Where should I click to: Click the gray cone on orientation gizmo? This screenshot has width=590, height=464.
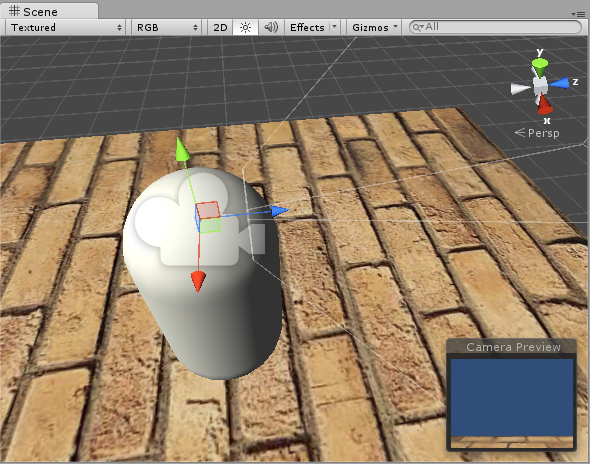[521, 89]
